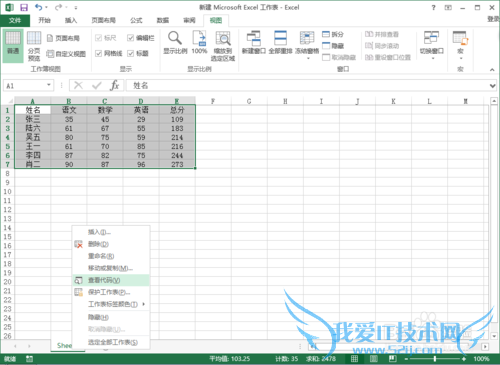Switch to the 数据 Data tab
The width and height of the screenshot is (500, 365).
tap(163, 21)
